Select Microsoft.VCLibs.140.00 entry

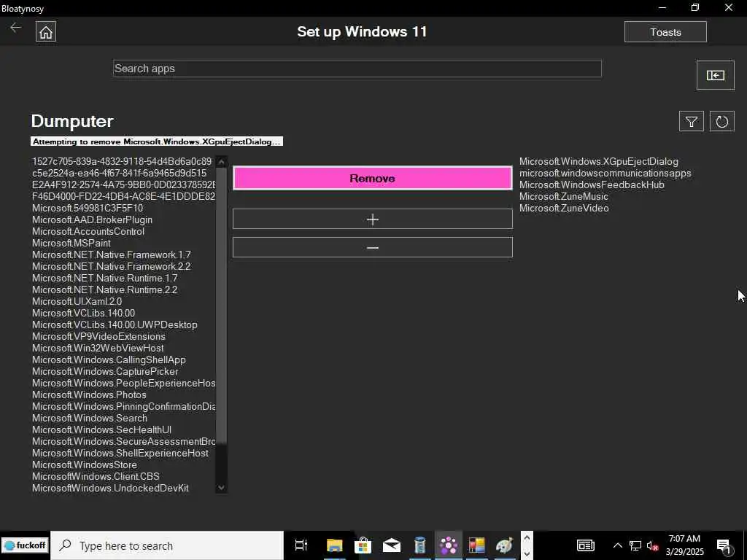84,314
